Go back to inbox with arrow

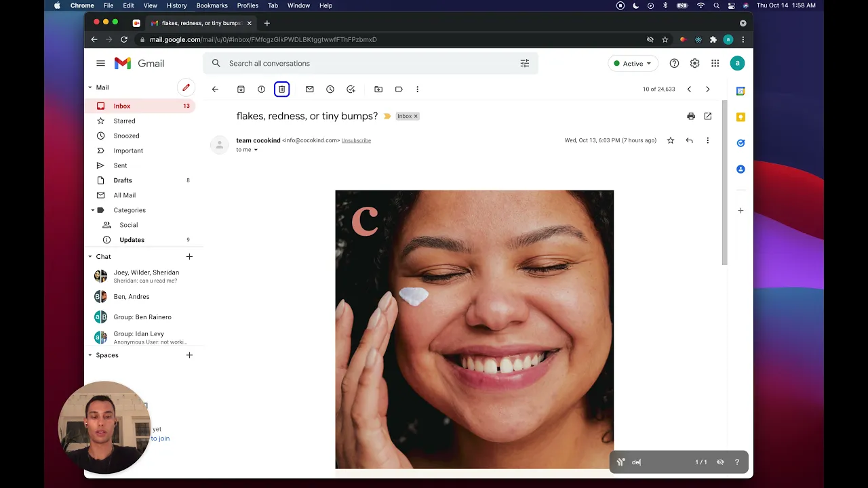point(215,89)
